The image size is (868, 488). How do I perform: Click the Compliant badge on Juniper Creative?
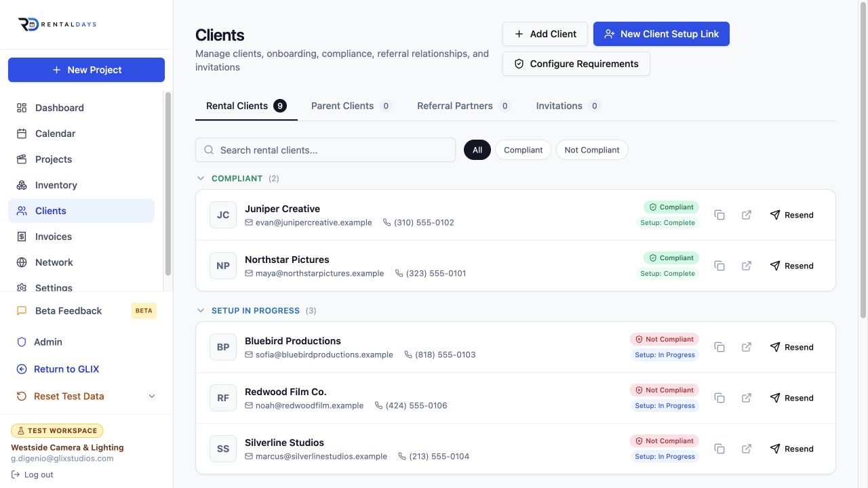point(671,207)
